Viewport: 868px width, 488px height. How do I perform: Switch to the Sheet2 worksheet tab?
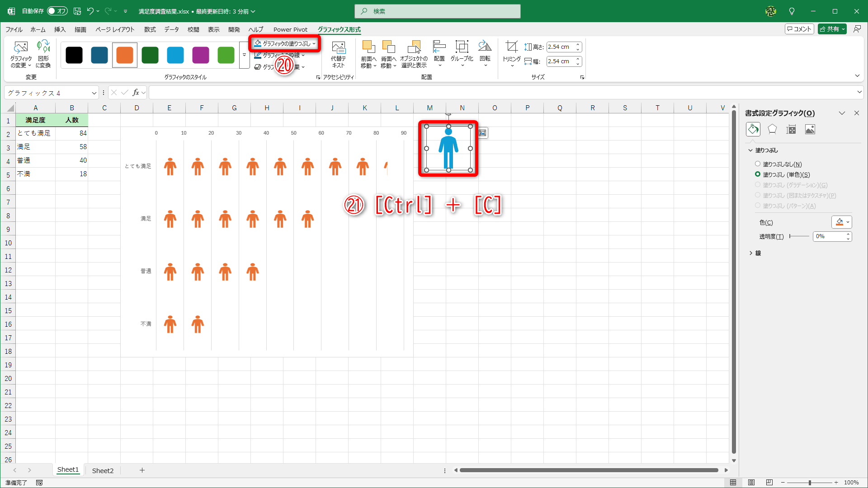pos(103,470)
